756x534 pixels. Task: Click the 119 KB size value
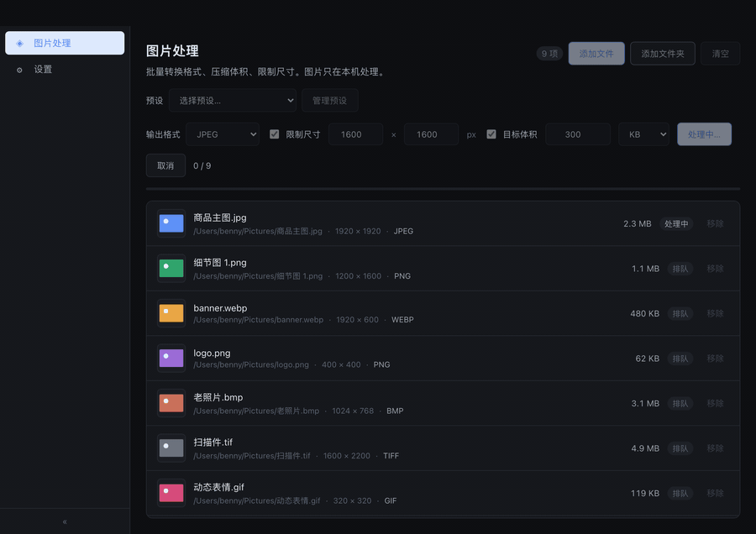point(645,493)
